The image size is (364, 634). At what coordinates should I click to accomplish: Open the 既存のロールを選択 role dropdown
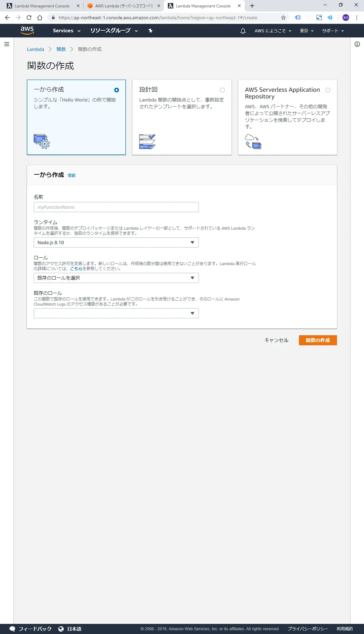coord(116,278)
